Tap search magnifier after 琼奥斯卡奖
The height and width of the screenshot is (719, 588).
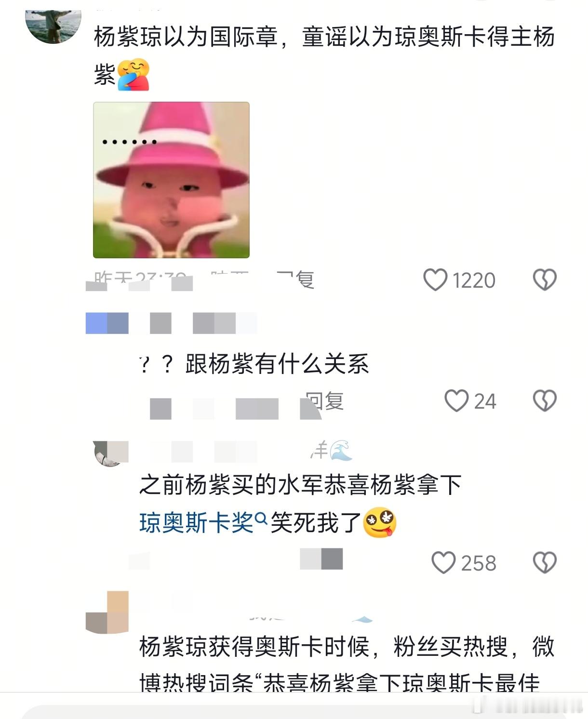point(261,519)
